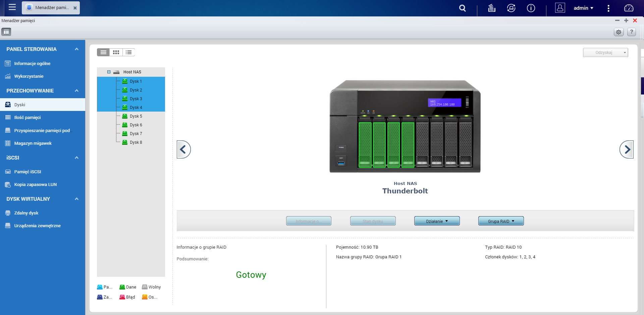Image resolution: width=644 pixels, height=315 pixels.
Task: Click the Gotowy status text
Action: [x=251, y=275]
